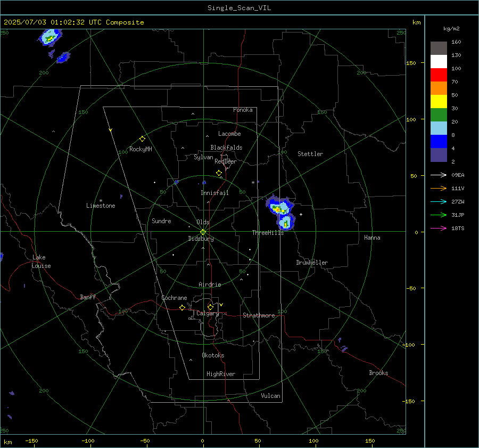Click the HighRiver town label
Screen dimensions: 479x448
point(221,374)
